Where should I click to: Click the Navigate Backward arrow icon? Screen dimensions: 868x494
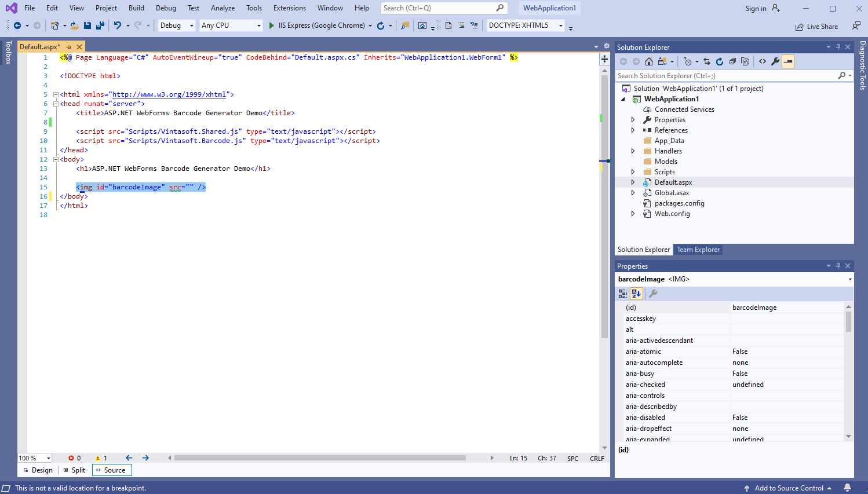click(17, 25)
